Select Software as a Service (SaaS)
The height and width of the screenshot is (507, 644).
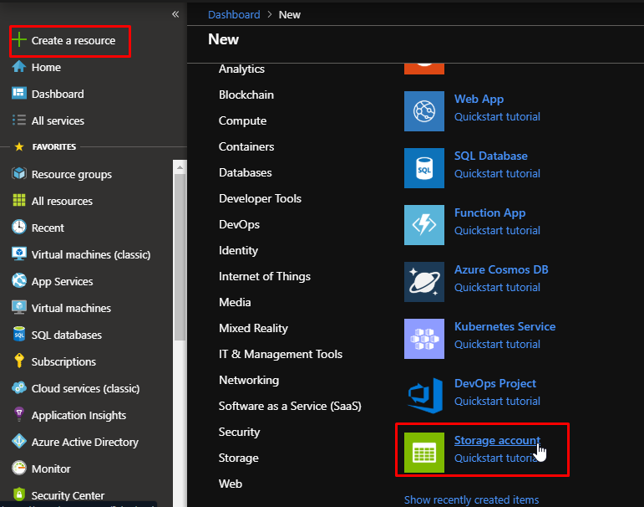point(290,406)
